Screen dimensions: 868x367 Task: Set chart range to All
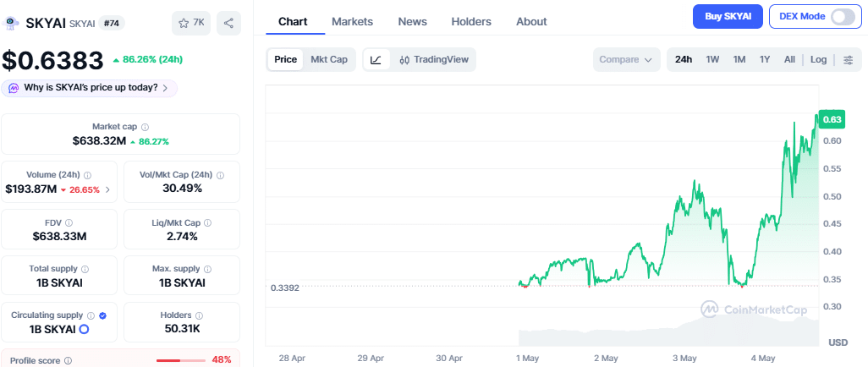tap(789, 60)
